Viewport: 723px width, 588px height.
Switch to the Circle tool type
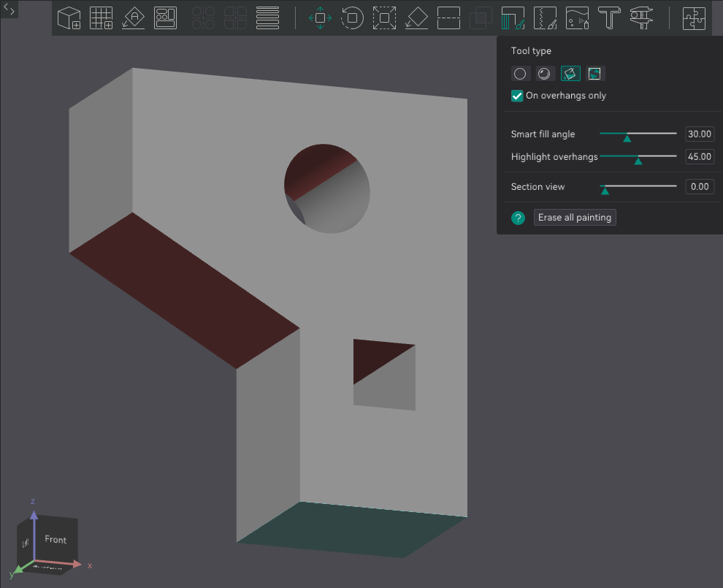(x=520, y=73)
